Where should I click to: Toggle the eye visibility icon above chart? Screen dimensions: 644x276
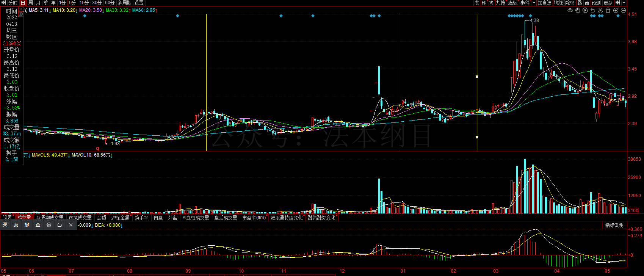tap(570, 11)
